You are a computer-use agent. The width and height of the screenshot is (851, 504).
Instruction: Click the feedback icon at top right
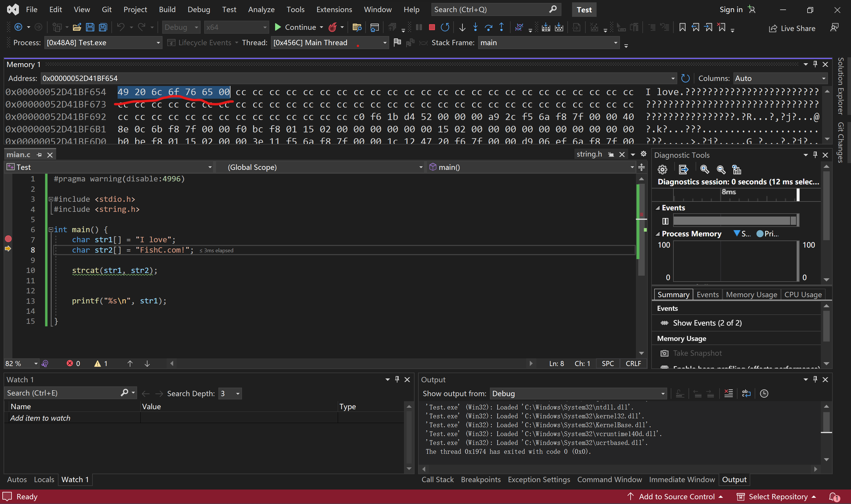coord(834,27)
